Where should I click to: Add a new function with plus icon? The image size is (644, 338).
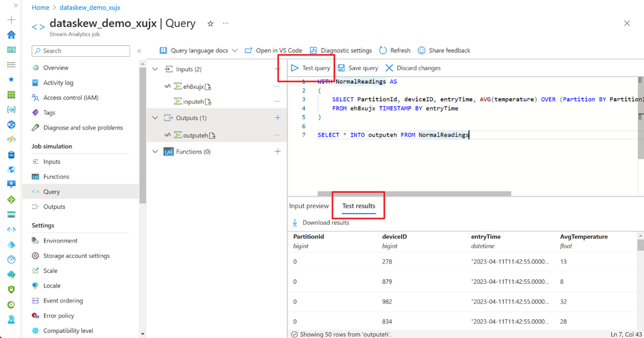278,152
